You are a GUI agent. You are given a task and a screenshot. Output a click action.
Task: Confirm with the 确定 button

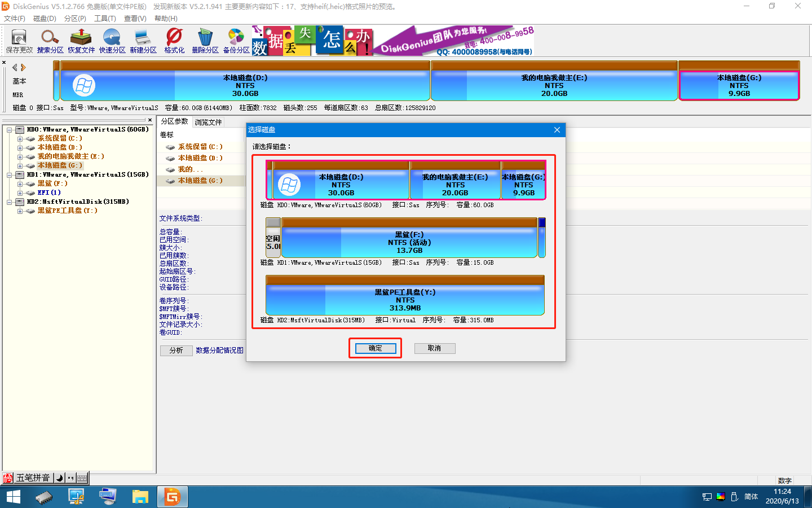[376, 348]
